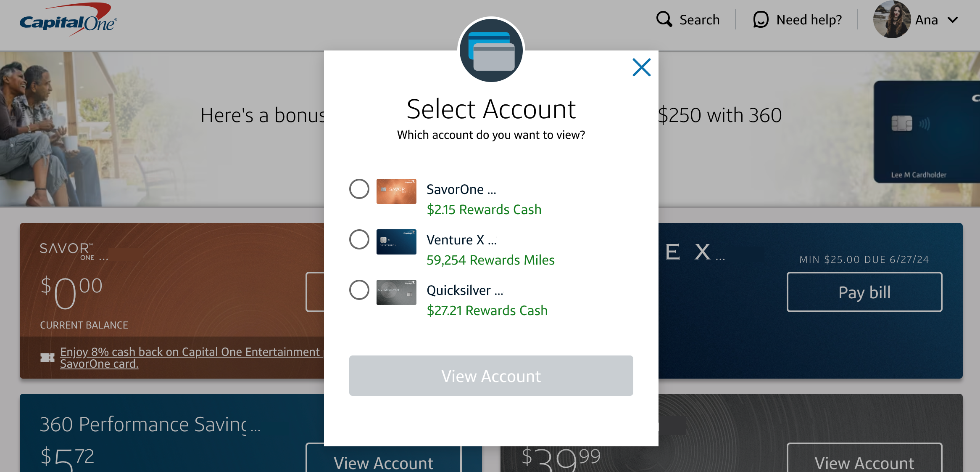Click the SavorOne card thumbnail
Viewport: 980px width, 472px height.
(395, 190)
